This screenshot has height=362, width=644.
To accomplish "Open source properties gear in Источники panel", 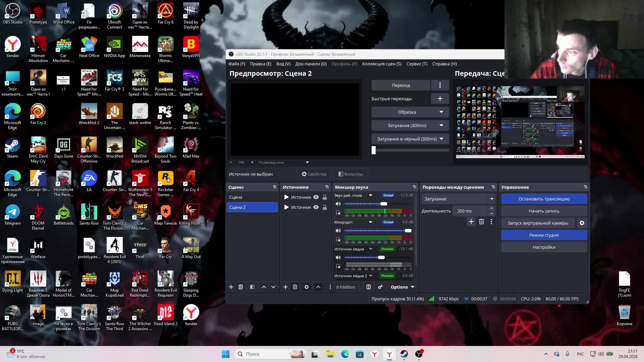I will (x=306, y=287).
